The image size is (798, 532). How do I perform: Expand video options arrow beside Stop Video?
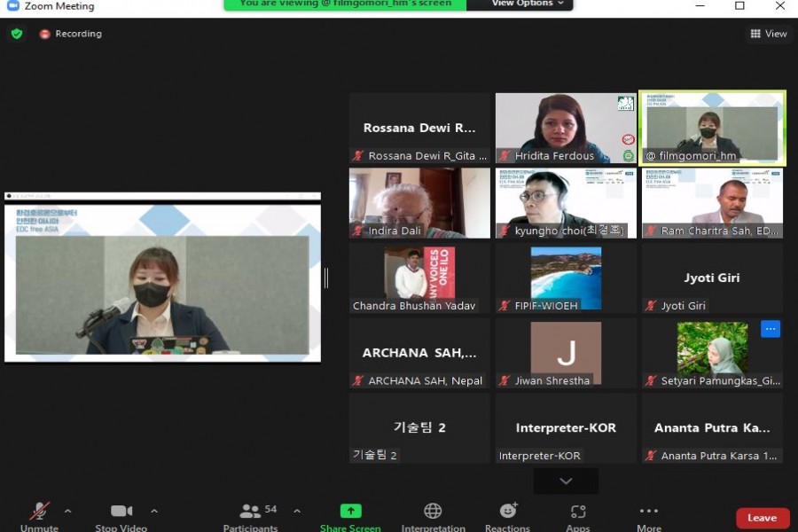click(154, 511)
